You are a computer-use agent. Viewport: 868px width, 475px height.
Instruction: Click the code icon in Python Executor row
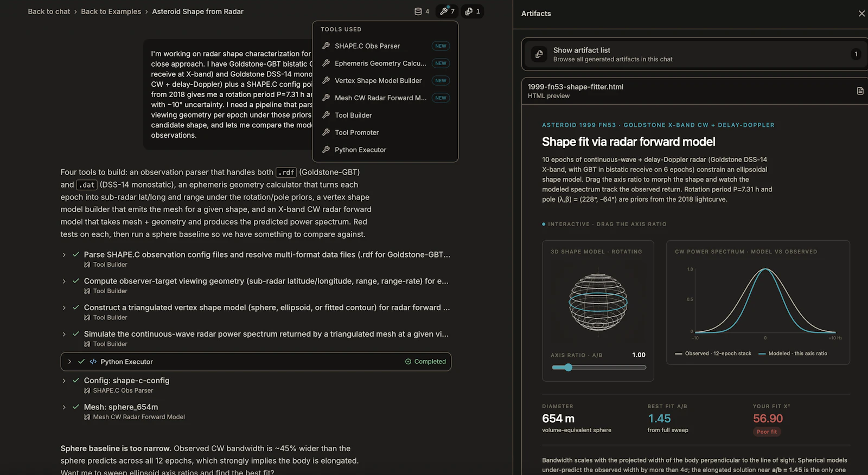click(93, 362)
